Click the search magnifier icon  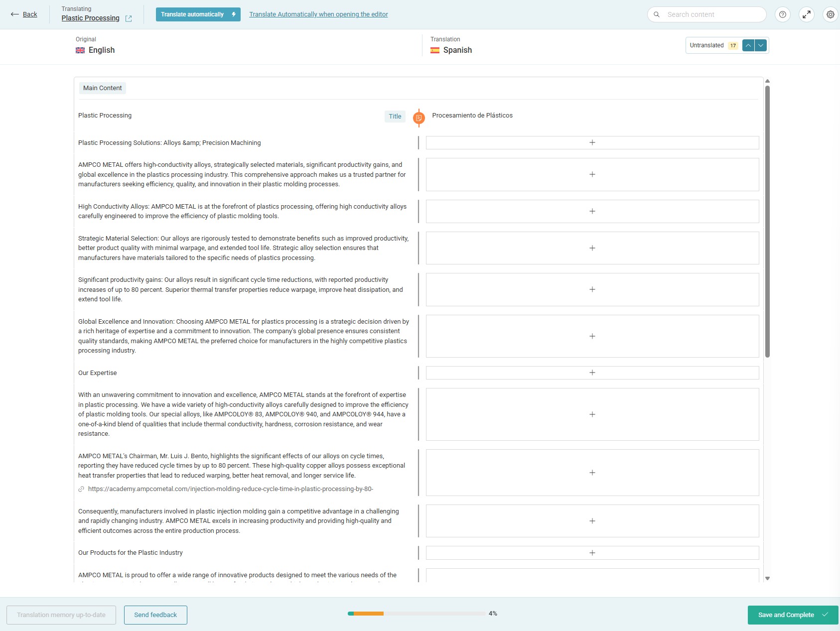[x=657, y=14]
